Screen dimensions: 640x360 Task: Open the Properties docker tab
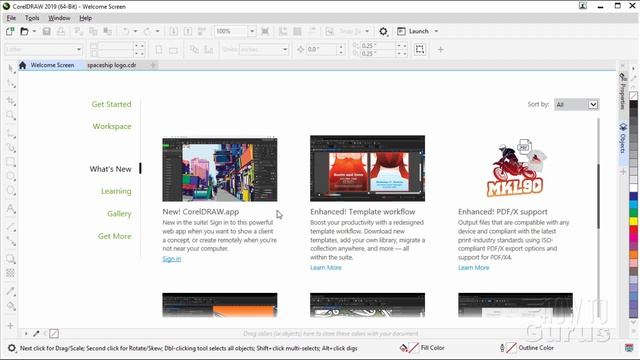click(x=623, y=91)
